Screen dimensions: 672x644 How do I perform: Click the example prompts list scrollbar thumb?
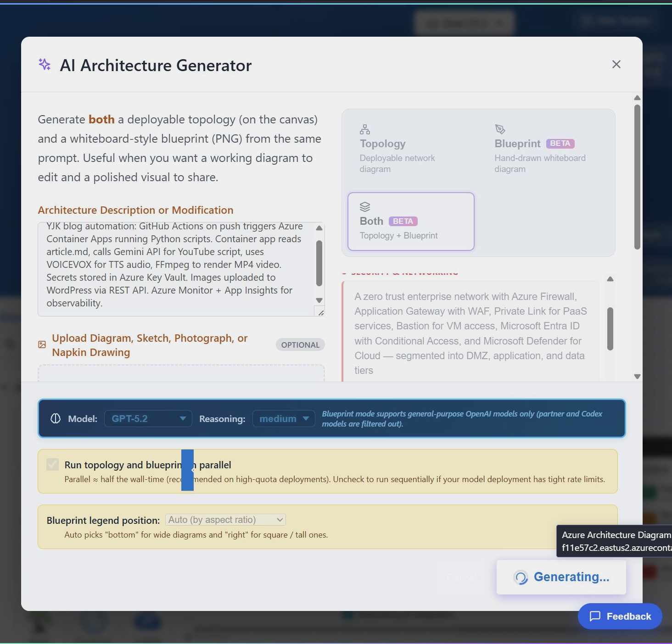(x=610, y=329)
